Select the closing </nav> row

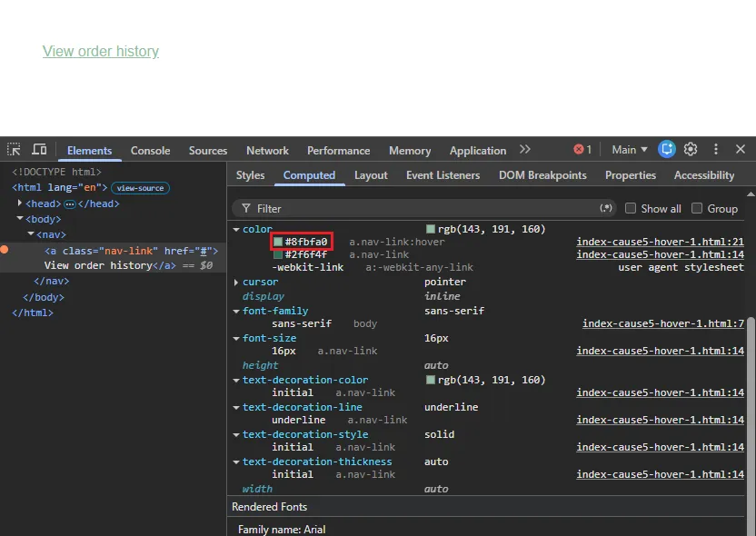click(x=52, y=281)
